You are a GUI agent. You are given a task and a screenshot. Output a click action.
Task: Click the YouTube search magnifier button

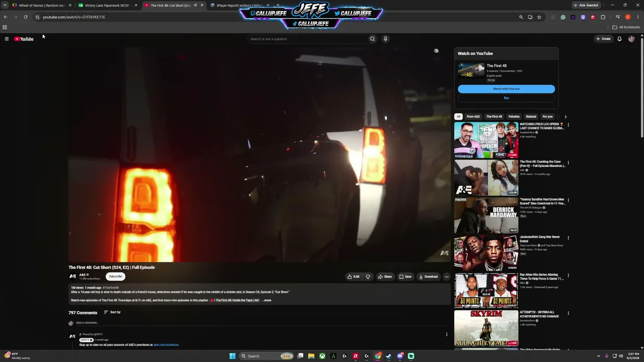coord(372,39)
